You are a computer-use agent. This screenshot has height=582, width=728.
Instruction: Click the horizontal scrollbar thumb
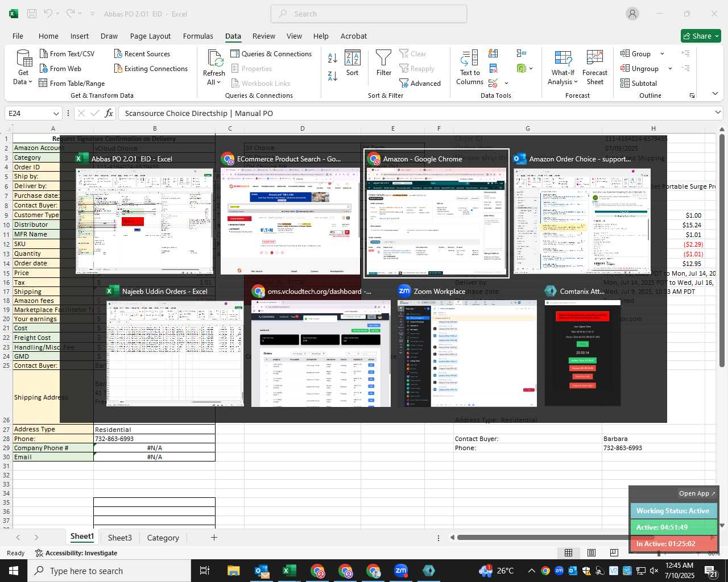point(556,537)
